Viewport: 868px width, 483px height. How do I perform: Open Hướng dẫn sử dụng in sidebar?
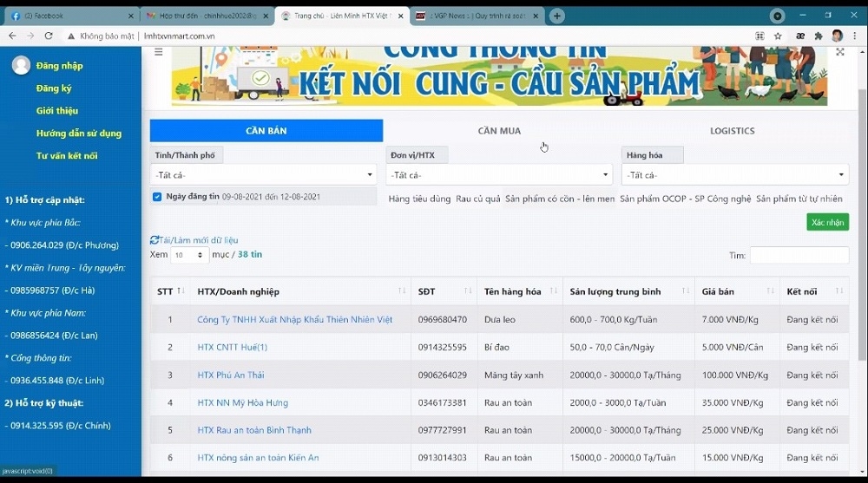pos(79,134)
